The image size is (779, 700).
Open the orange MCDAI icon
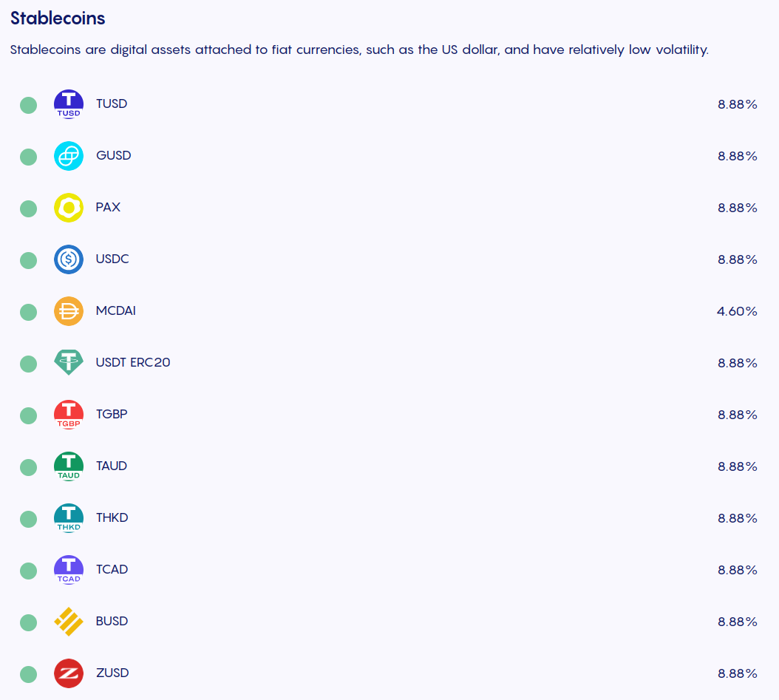69,311
